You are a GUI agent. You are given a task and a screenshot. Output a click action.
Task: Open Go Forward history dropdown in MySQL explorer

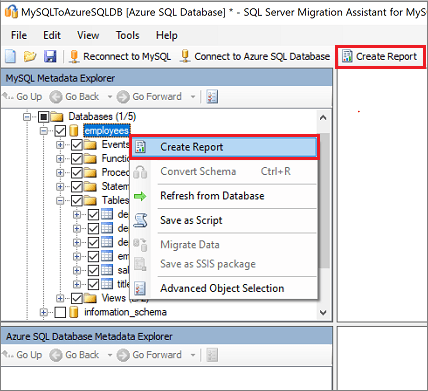coord(193,97)
